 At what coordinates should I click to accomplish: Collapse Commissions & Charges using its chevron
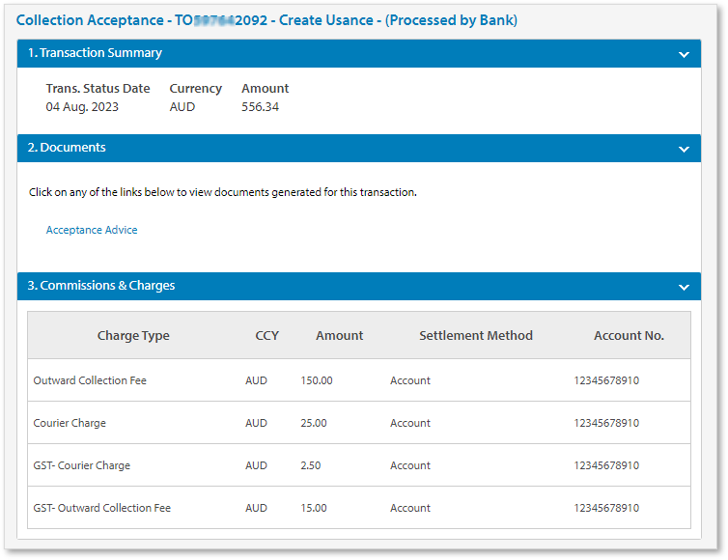tap(684, 287)
